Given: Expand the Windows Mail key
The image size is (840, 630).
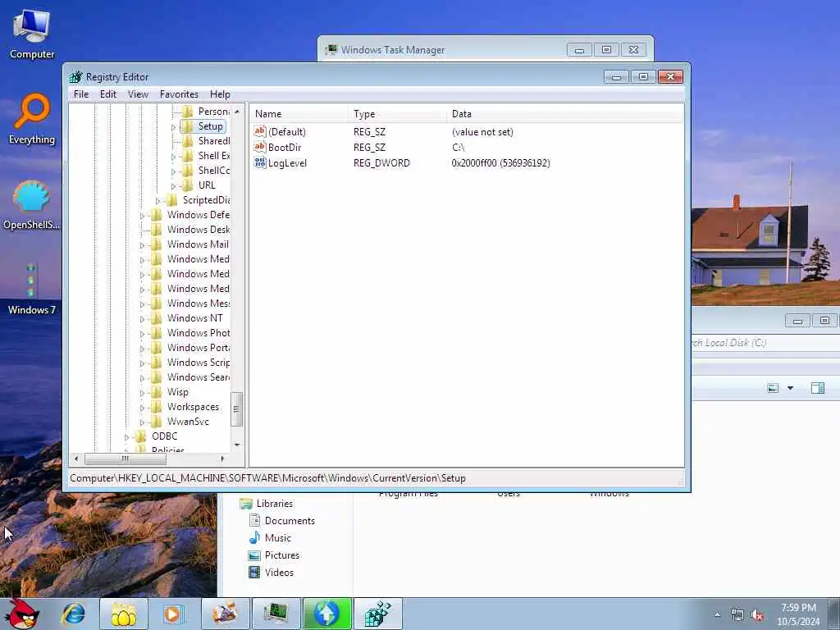Looking at the screenshot, I should (142, 244).
